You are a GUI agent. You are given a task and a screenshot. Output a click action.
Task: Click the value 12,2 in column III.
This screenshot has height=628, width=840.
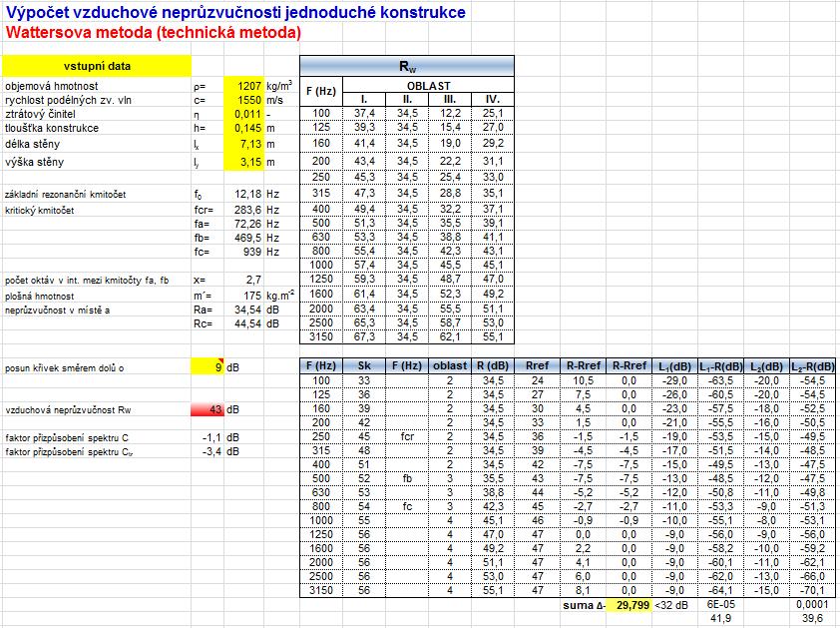click(x=450, y=113)
